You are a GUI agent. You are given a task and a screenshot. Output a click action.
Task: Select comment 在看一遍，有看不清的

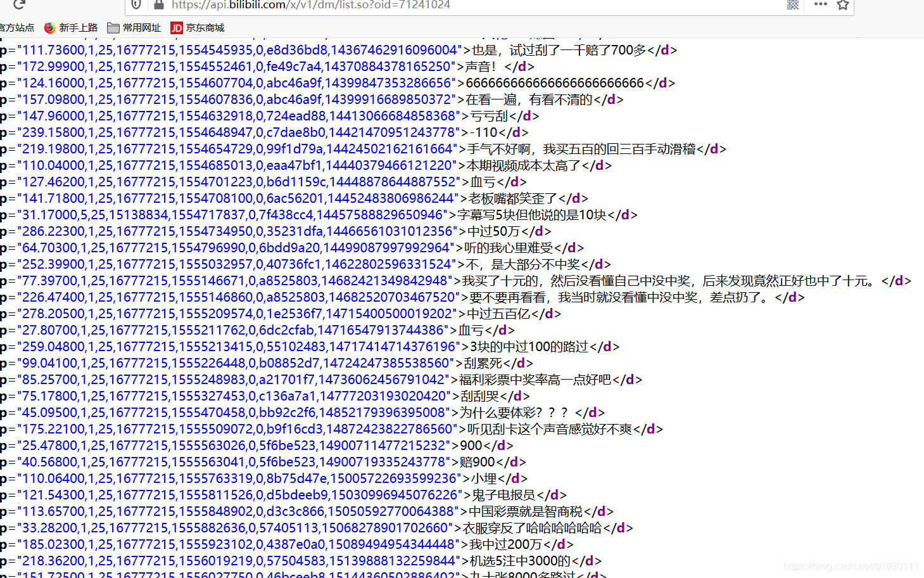coord(529,100)
